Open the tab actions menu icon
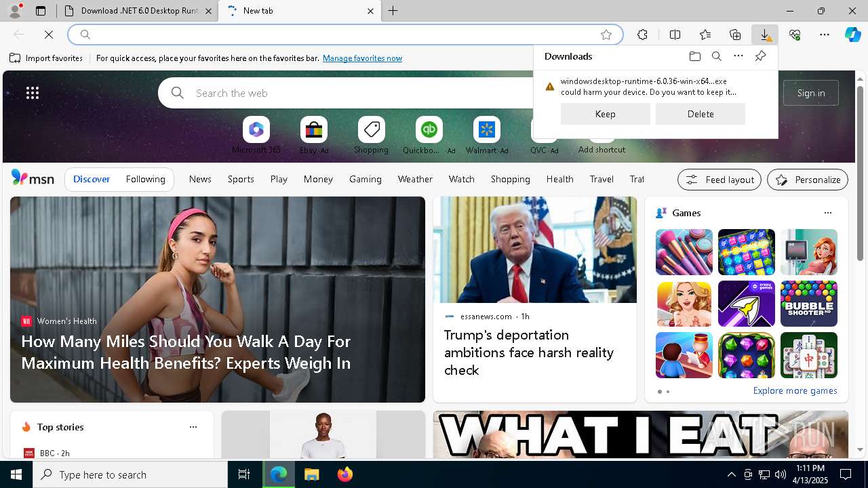Image resolution: width=868 pixels, height=488 pixels. coord(41,11)
